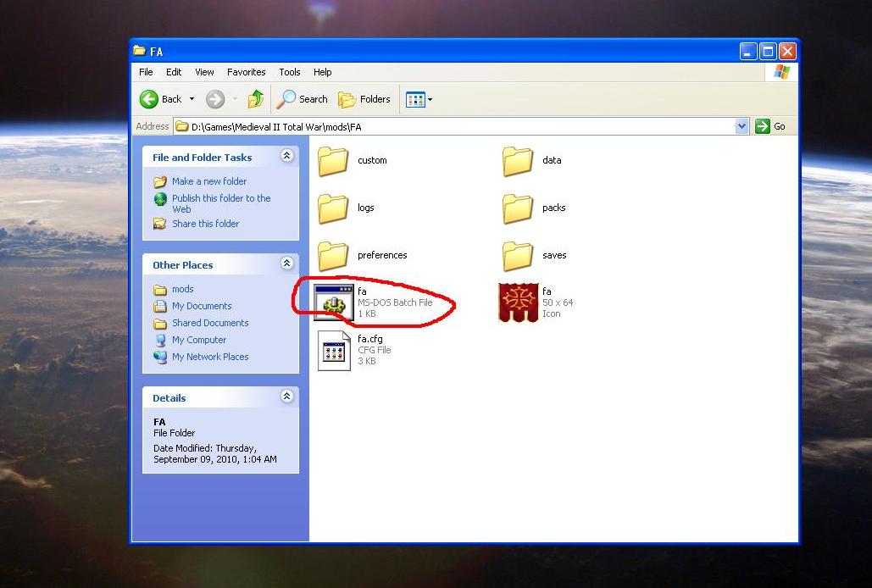Click the Make a new folder icon
872x588 pixels.
pos(160,181)
